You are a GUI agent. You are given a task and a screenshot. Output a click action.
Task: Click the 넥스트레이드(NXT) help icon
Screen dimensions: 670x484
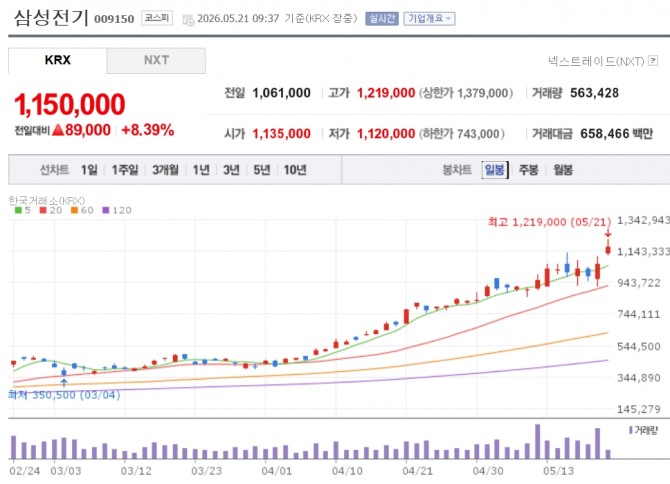pyautogui.click(x=653, y=61)
